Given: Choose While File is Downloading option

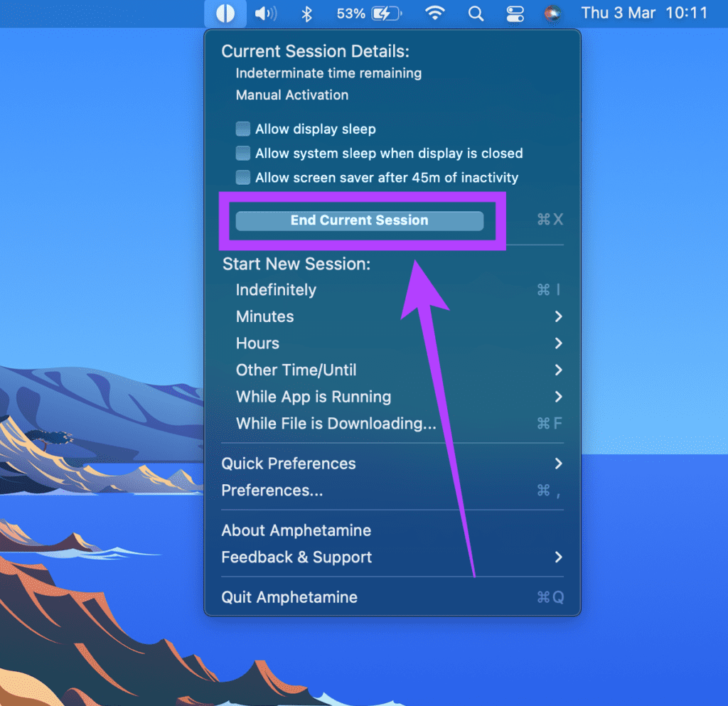Looking at the screenshot, I should [x=336, y=424].
